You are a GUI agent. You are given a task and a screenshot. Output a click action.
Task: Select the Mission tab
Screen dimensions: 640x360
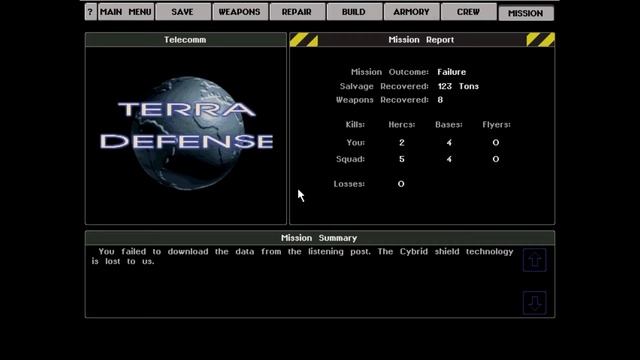(526, 13)
